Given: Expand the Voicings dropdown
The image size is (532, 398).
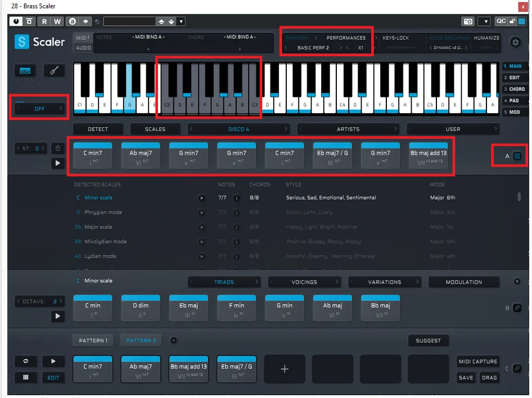Looking at the screenshot, I should tap(304, 282).
